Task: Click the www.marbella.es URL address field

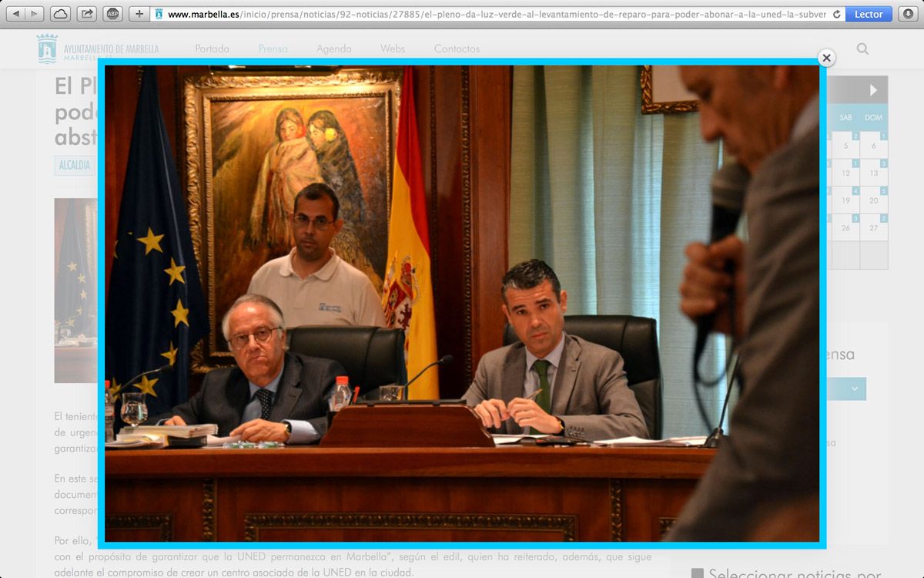Action: (497, 14)
